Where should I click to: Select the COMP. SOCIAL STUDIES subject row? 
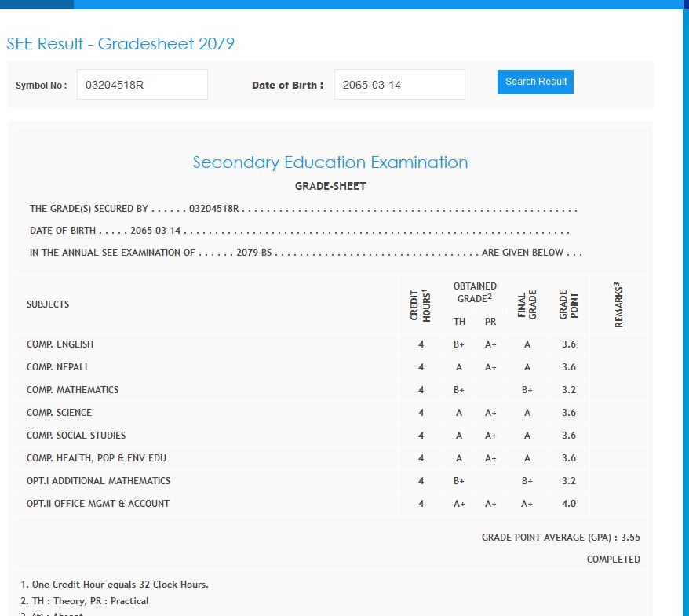click(x=76, y=436)
